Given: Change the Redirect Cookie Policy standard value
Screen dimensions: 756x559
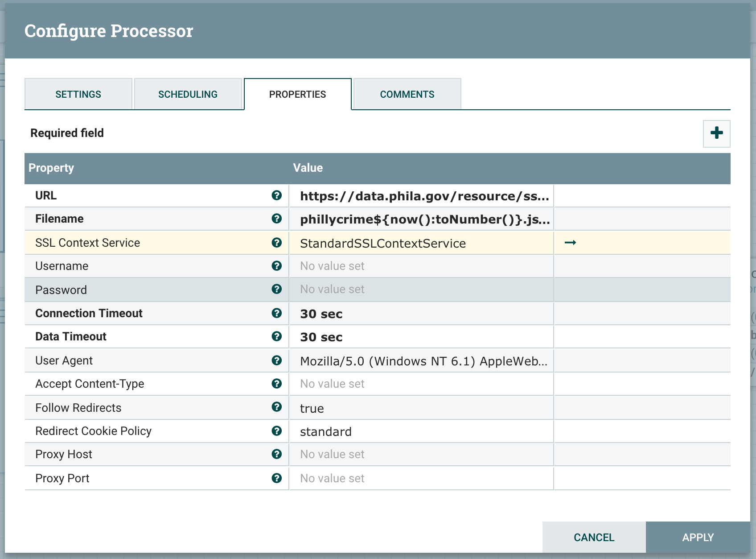Looking at the screenshot, I should pyautogui.click(x=421, y=431).
